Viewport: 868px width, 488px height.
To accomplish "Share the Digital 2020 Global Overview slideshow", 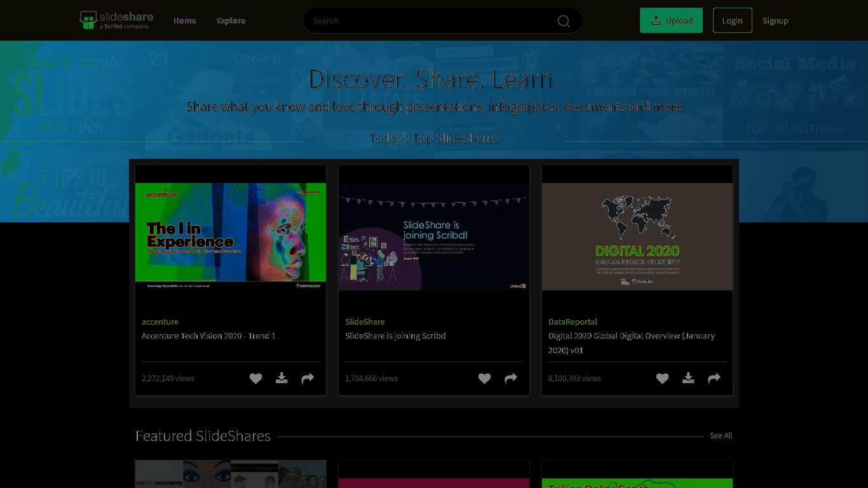I will [714, 378].
